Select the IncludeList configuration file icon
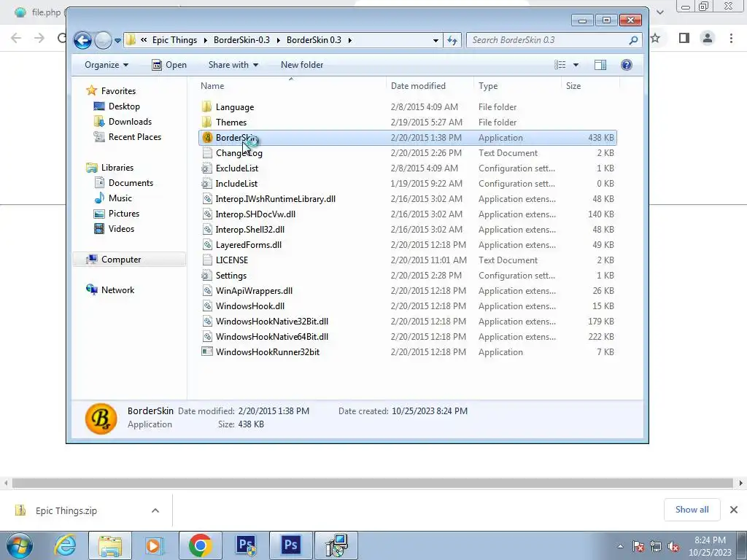This screenshot has height=560, width=747. tap(206, 183)
